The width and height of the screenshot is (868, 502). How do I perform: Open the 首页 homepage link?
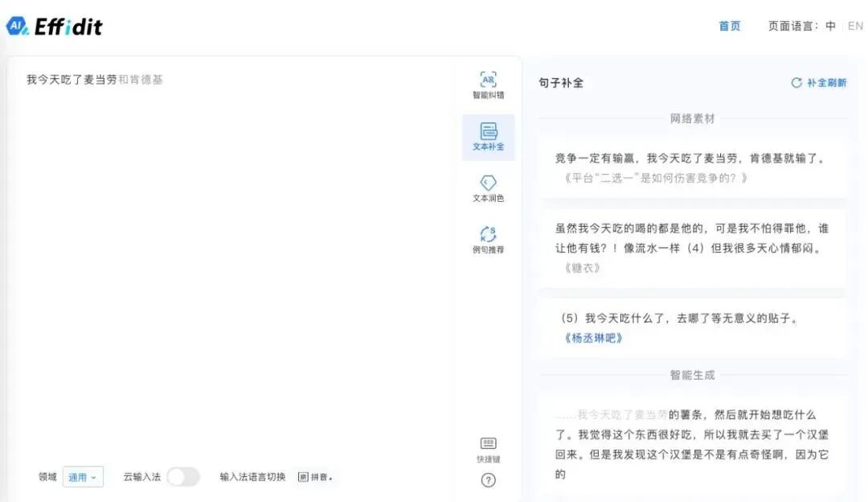[x=729, y=25]
